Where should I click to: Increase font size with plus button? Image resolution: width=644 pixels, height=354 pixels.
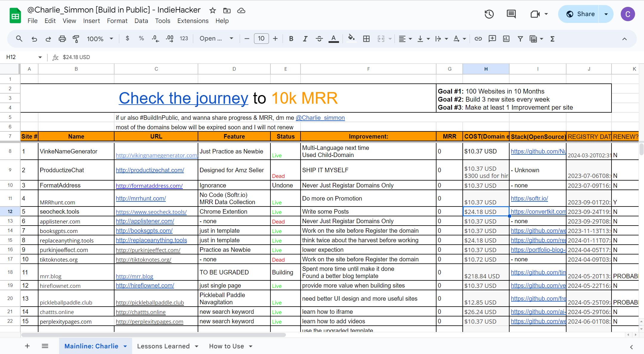(275, 38)
